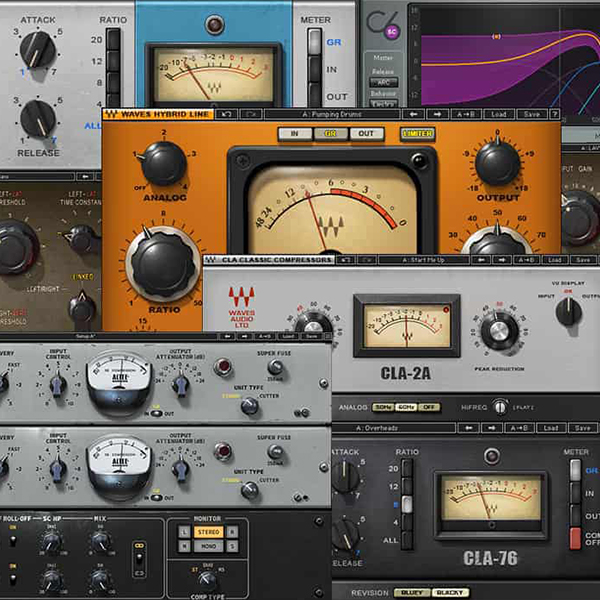This screenshot has width=600, height=600.
Task: Go to next preset in Hybrid Line toolbar
Action: point(437,114)
